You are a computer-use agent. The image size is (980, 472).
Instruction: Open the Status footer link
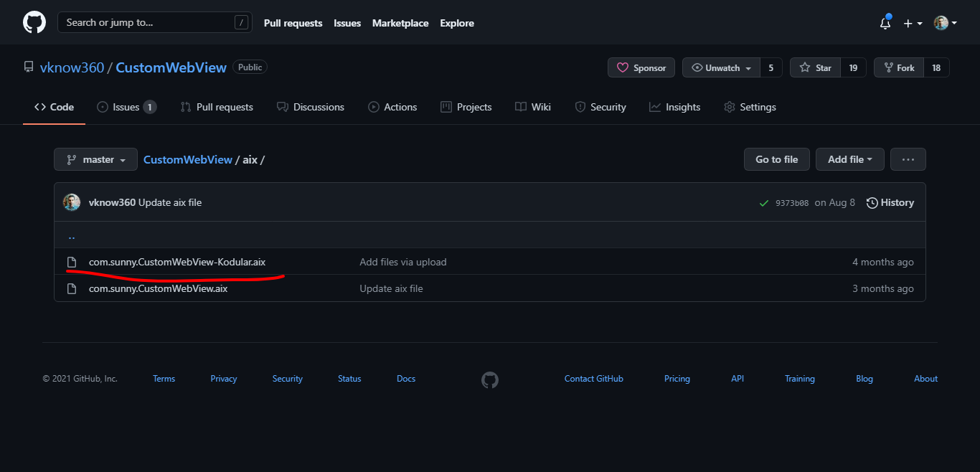click(349, 379)
